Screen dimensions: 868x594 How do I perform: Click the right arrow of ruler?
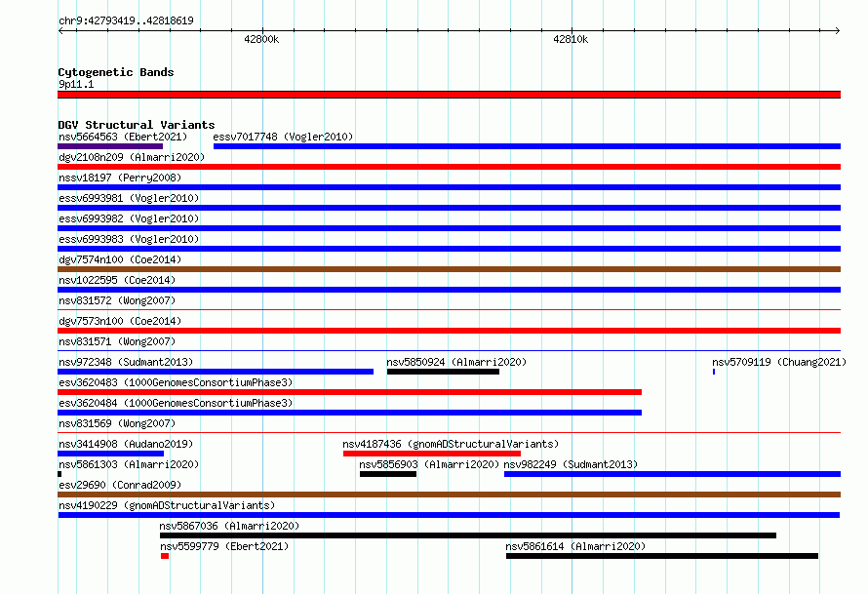point(838,31)
